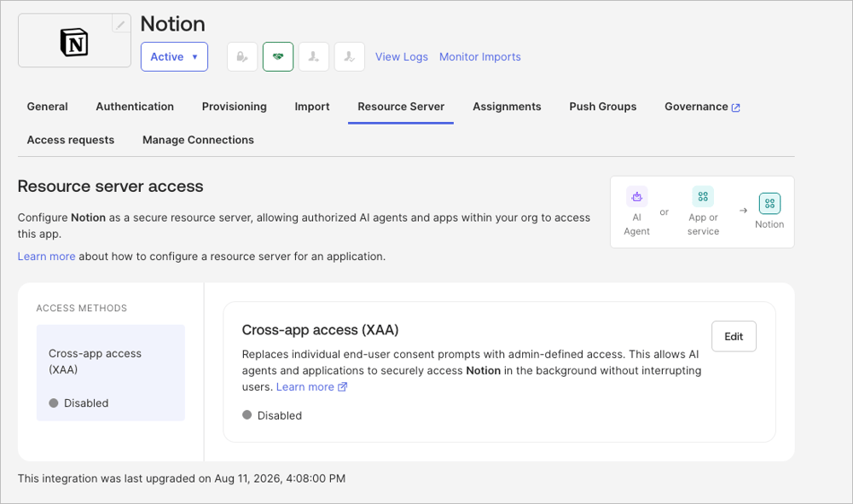Open the Governance external tab
Image resolution: width=853 pixels, height=504 pixels.
coord(702,107)
